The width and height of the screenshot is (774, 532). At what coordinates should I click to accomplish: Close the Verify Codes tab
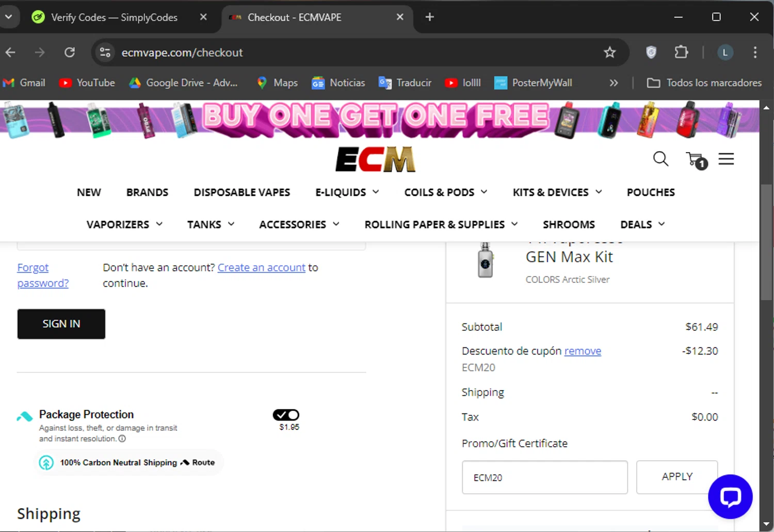pos(203,17)
